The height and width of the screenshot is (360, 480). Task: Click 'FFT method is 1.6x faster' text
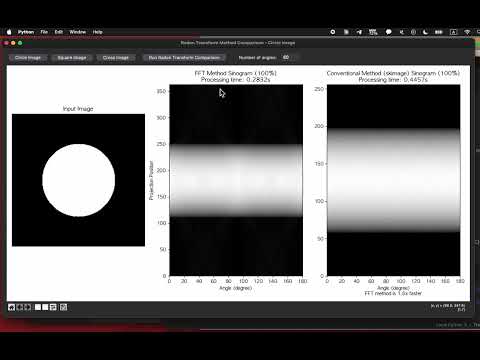tap(393, 293)
